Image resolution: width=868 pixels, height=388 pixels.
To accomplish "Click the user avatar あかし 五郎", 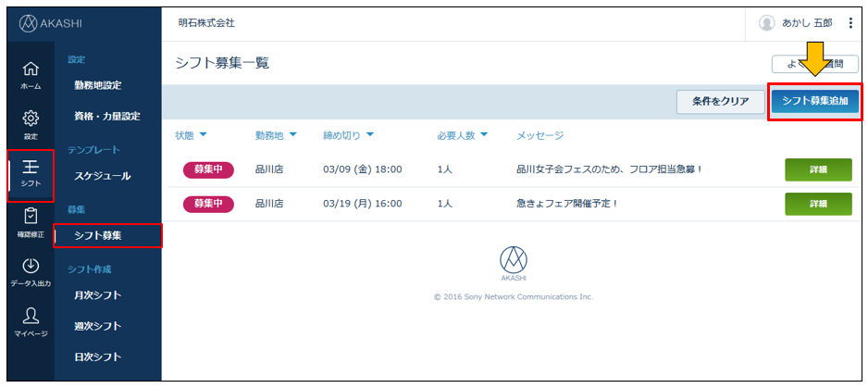I will tap(767, 23).
